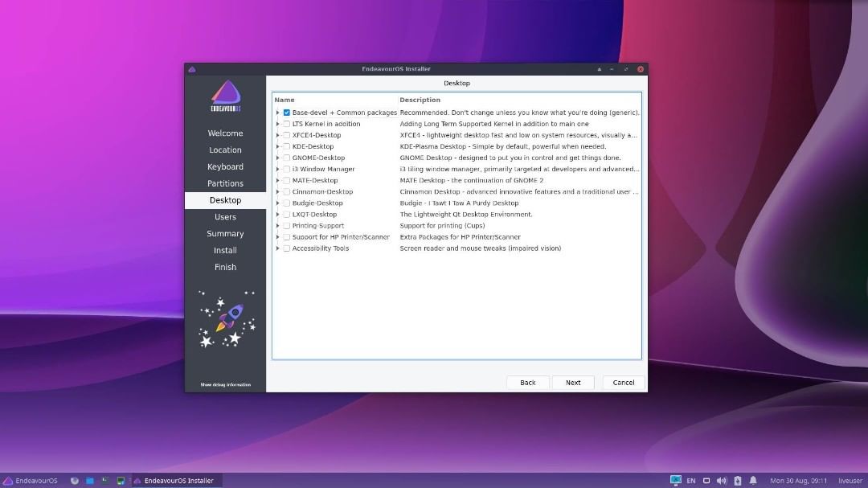The width and height of the screenshot is (868, 488).
Task: Select the Finish step in sidebar
Action: (225, 267)
